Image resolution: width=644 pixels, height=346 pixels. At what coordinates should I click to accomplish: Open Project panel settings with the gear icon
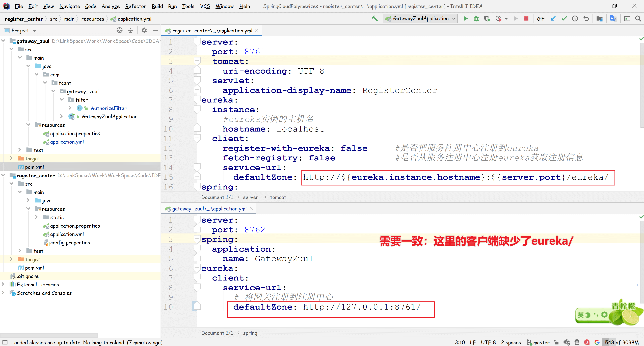tap(144, 30)
